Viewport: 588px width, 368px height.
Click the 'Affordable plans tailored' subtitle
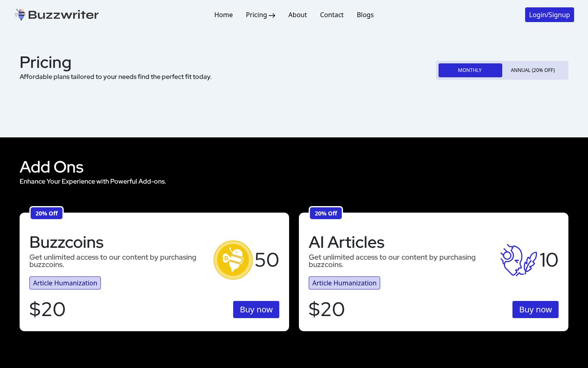point(116,77)
